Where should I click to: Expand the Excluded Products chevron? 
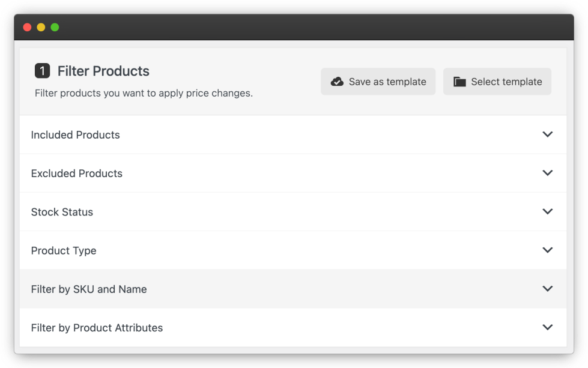pos(547,173)
